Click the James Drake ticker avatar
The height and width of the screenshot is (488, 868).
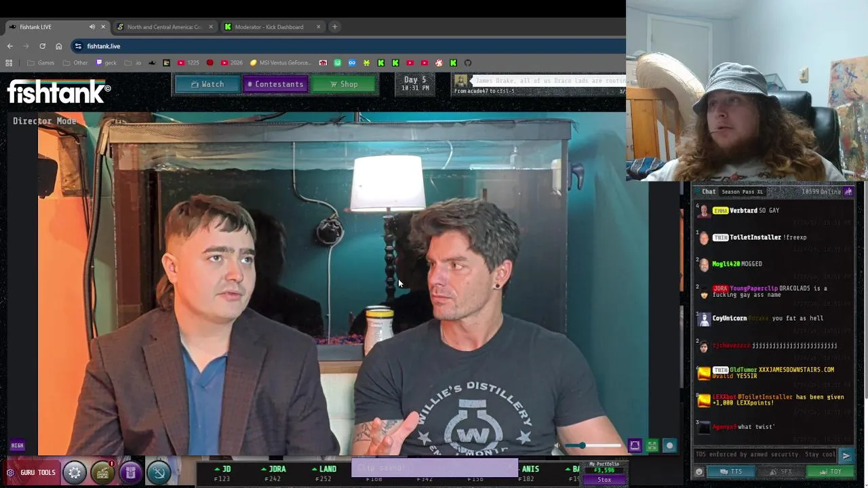click(461, 81)
